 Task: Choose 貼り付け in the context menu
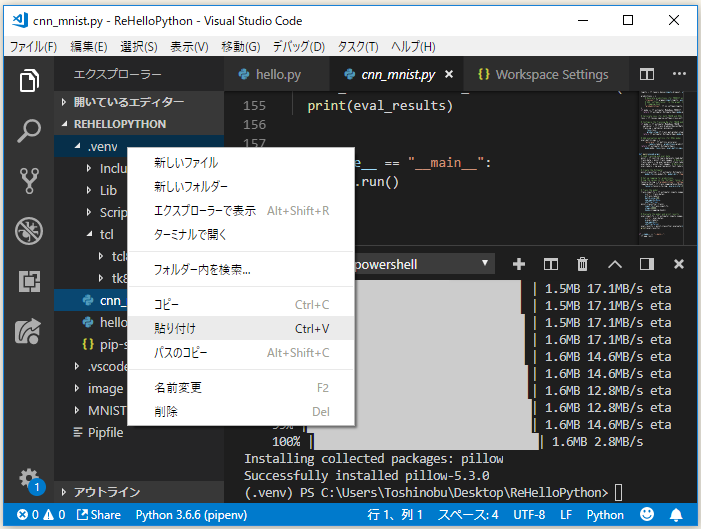tap(241, 329)
